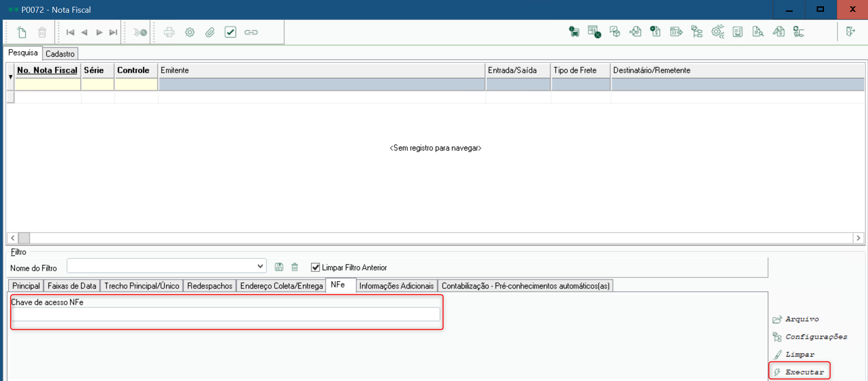Viewport: 868px width, 381px height.
Task: Click the grid row selector triangle
Action: point(10,77)
